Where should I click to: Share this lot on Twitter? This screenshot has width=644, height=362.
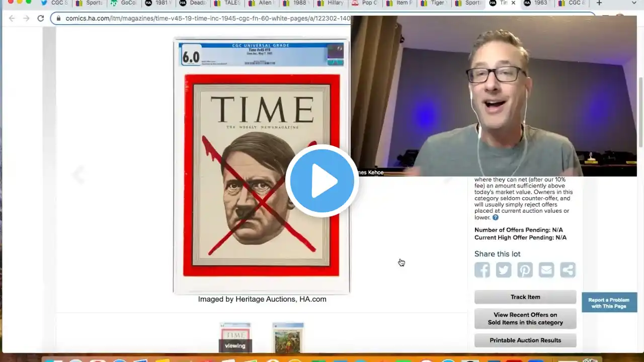click(504, 270)
